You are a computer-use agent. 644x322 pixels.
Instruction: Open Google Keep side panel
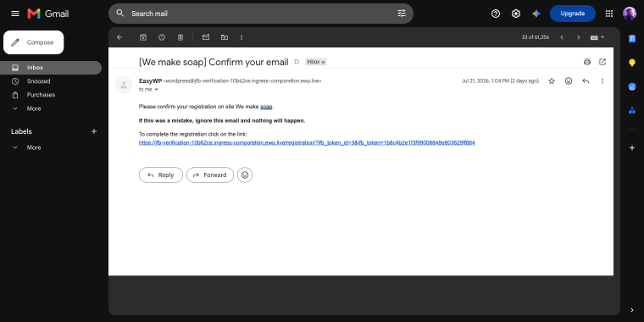(632, 63)
